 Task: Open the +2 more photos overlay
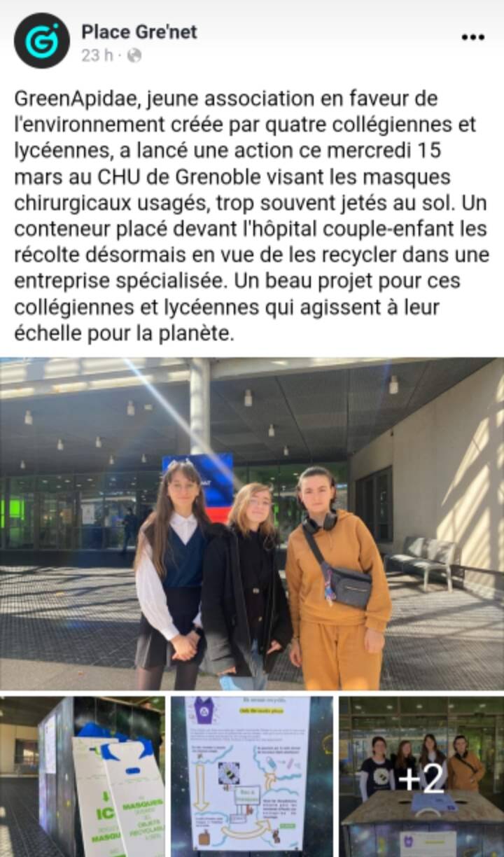point(421,776)
